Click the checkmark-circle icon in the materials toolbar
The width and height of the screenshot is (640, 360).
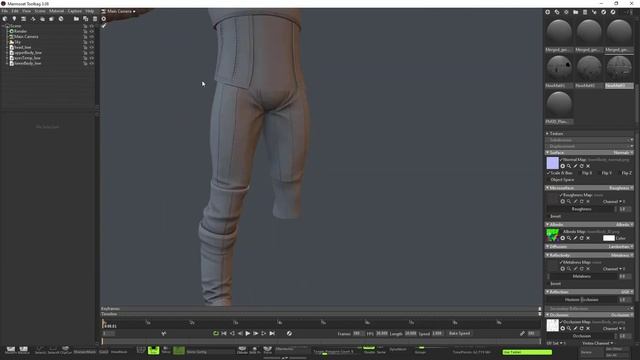[604, 12]
